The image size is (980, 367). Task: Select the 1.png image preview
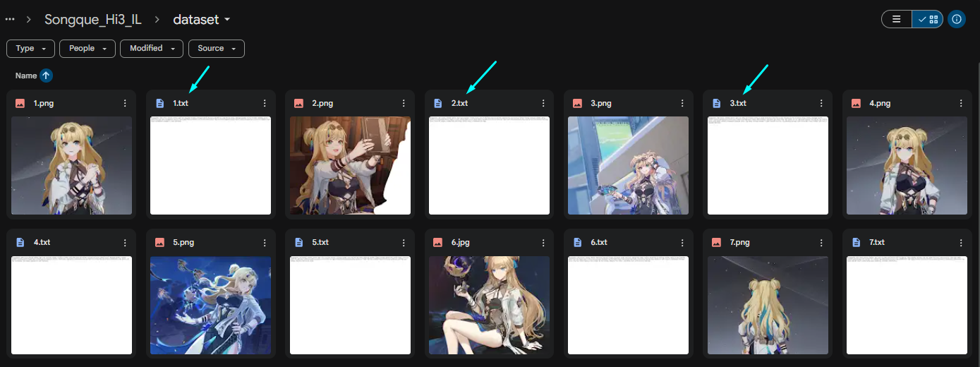click(x=71, y=166)
